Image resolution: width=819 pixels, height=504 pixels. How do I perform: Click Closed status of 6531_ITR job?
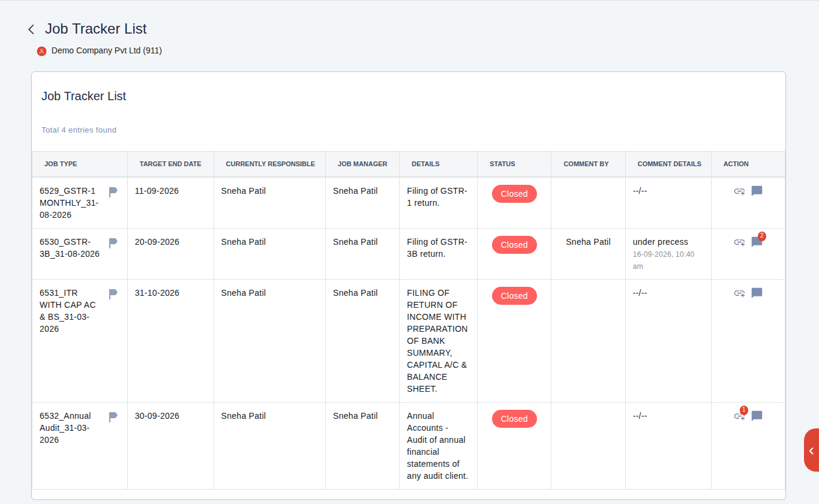[x=514, y=296]
